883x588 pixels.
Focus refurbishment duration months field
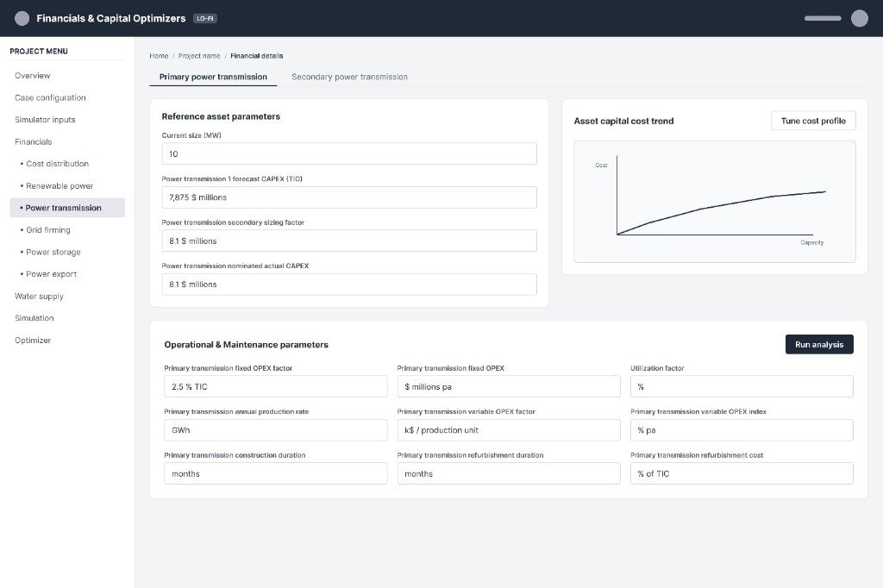click(509, 473)
